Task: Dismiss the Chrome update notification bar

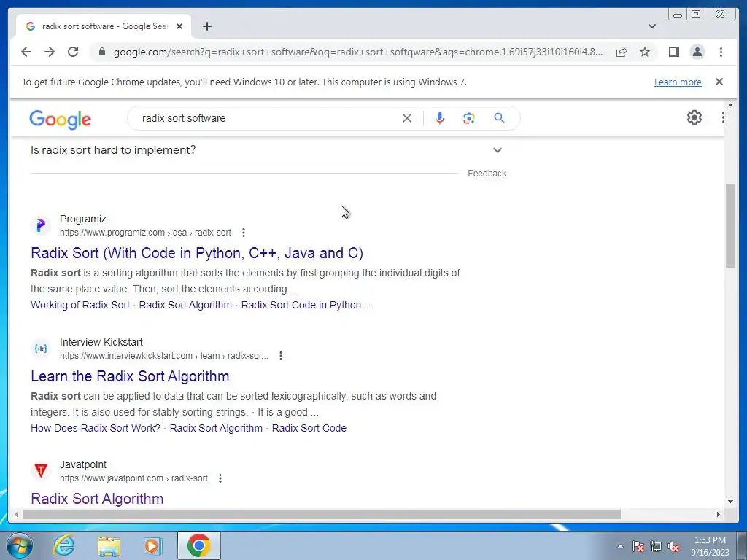Action: (x=719, y=82)
